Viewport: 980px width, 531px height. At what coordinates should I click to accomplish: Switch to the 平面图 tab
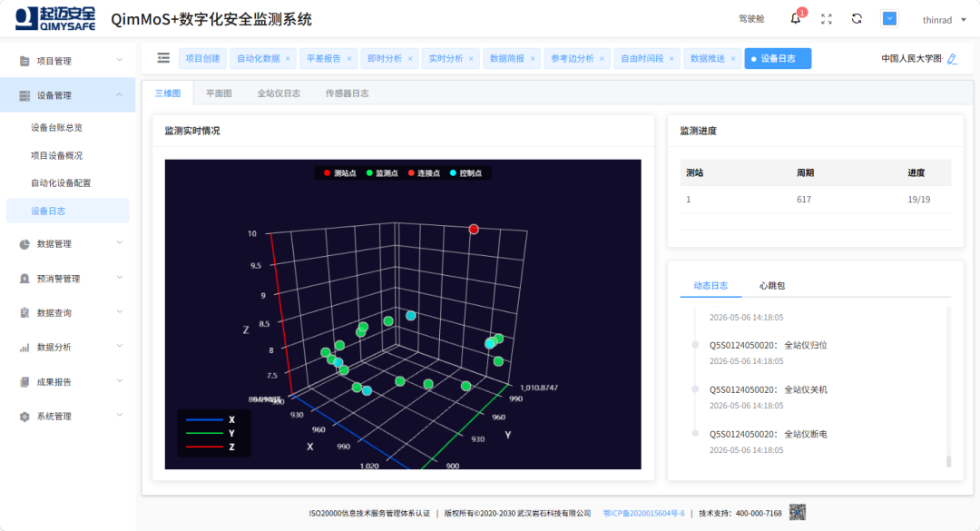(219, 93)
